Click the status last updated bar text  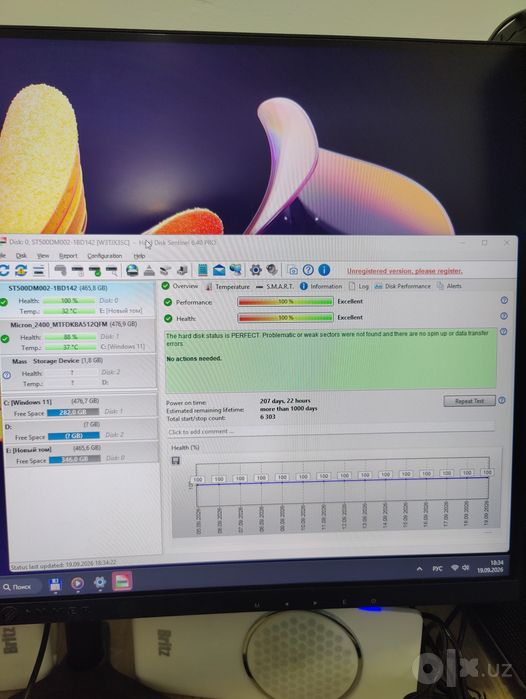(x=63, y=565)
